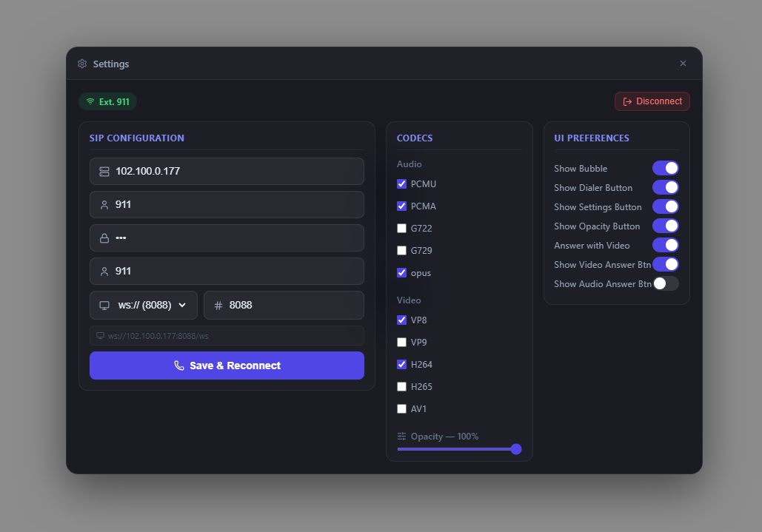Viewport: 762px width, 532px height.
Task: Toggle off Show Bubble
Action: [x=665, y=168]
